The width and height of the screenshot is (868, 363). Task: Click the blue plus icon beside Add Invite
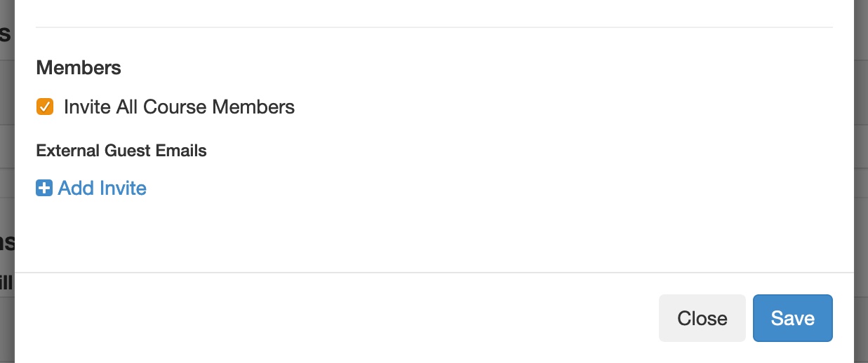click(44, 189)
